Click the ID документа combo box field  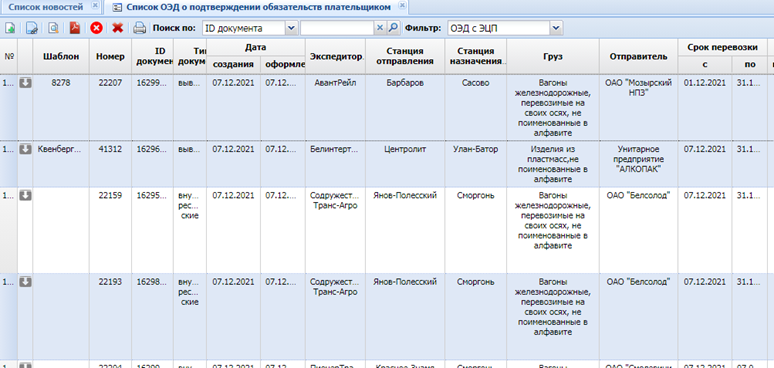point(244,29)
